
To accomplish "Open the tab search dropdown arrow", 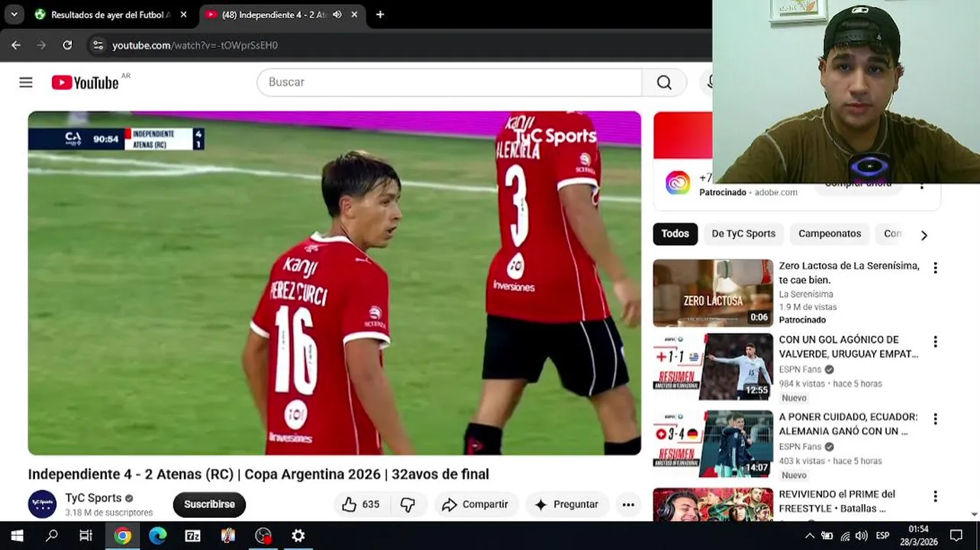I will pyautogui.click(x=14, y=15).
